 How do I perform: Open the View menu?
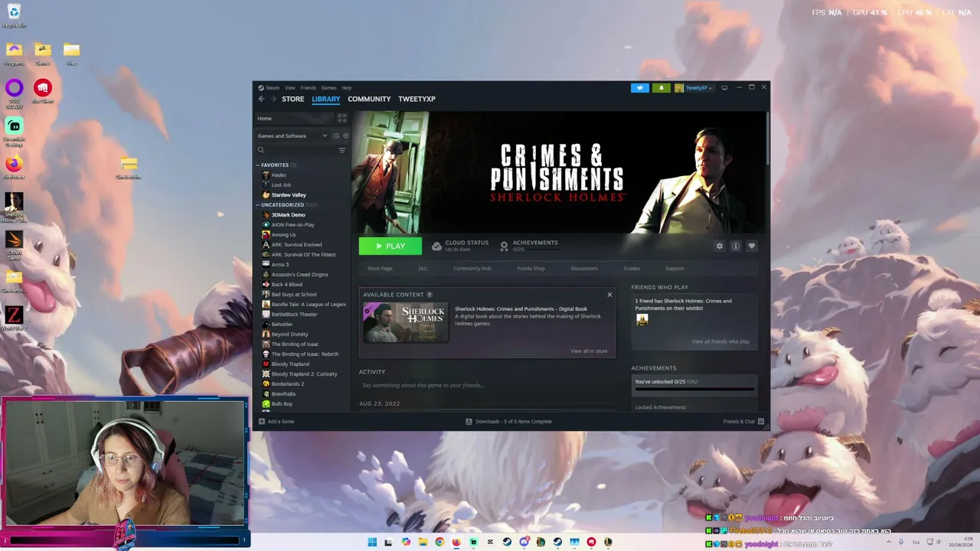tap(289, 88)
